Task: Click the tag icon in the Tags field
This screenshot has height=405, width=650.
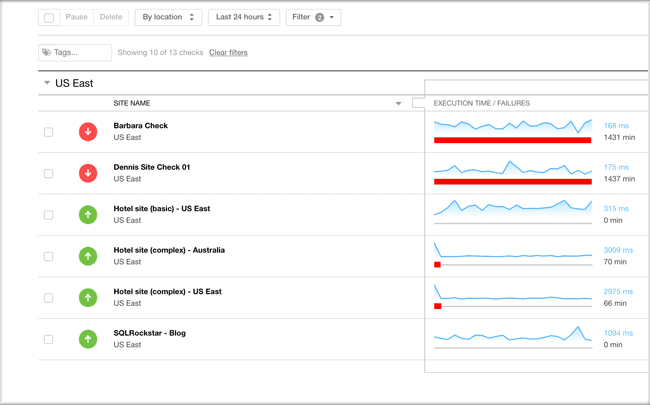Action: (47, 52)
